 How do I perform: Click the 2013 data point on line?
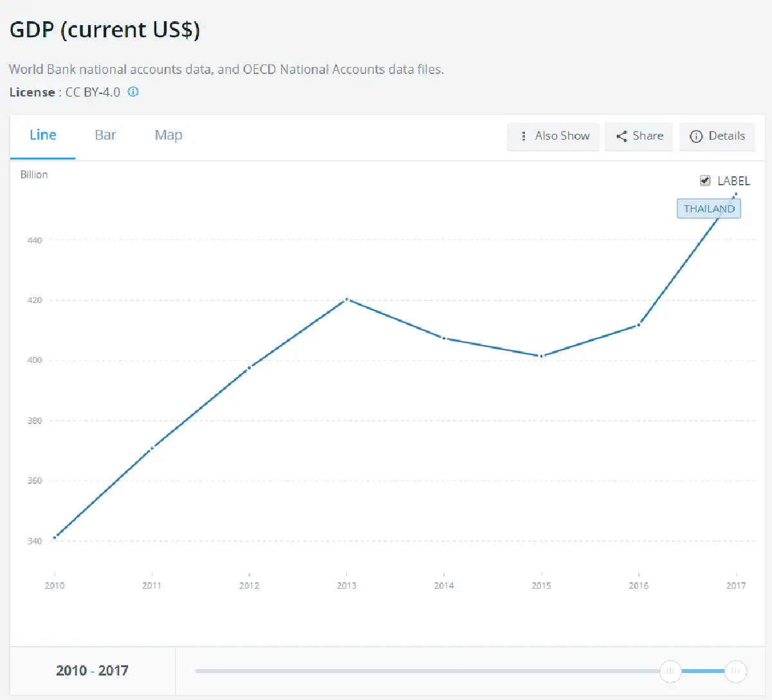(347, 299)
